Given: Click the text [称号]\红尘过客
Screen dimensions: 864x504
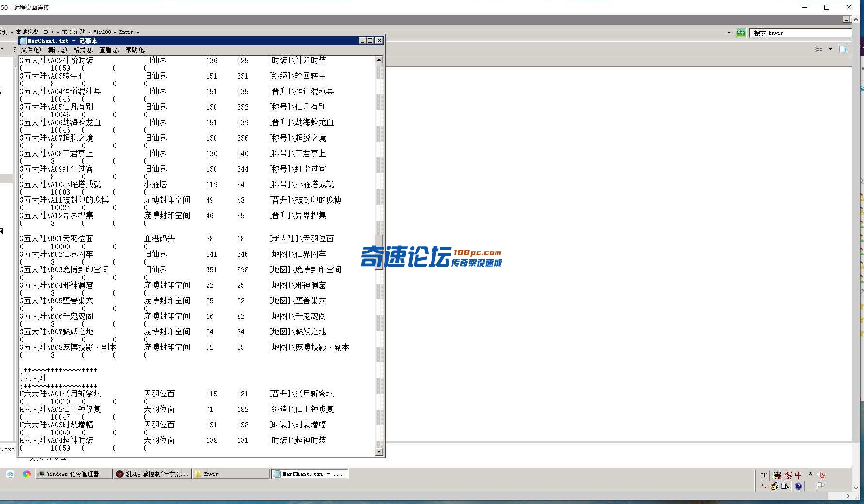Looking at the screenshot, I should click(297, 169).
